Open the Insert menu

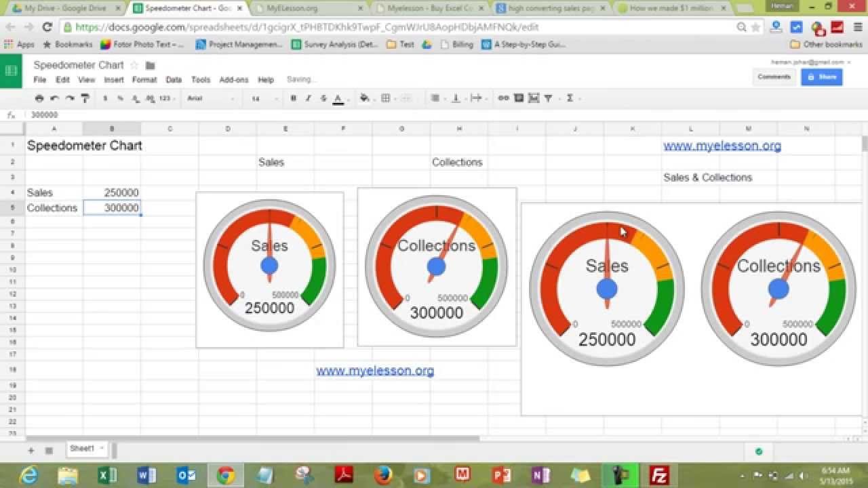coord(114,79)
